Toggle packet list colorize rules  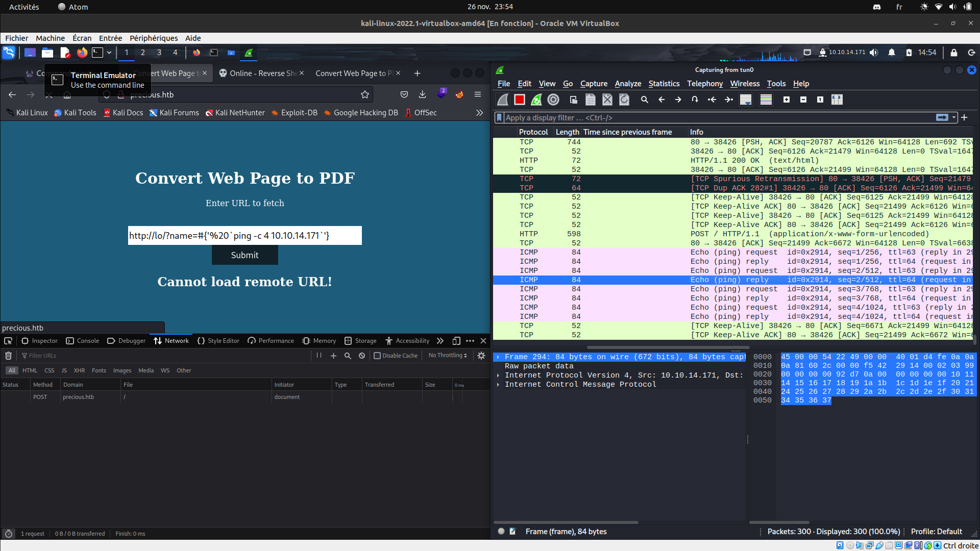click(766, 100)
